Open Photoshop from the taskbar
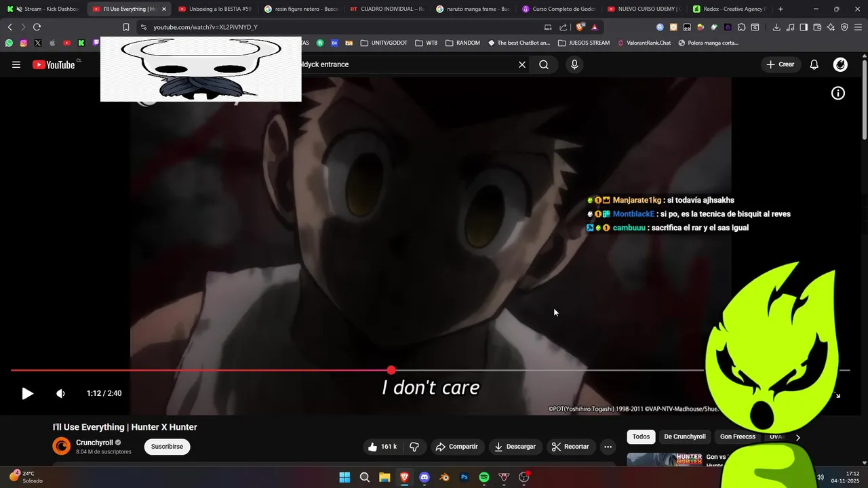 (x=465, y=477)
